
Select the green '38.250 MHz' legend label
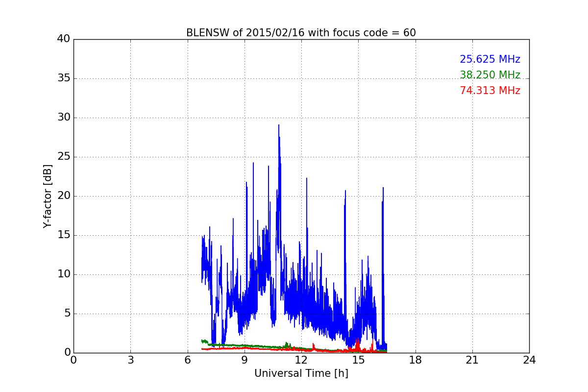[x=490, y=75]
